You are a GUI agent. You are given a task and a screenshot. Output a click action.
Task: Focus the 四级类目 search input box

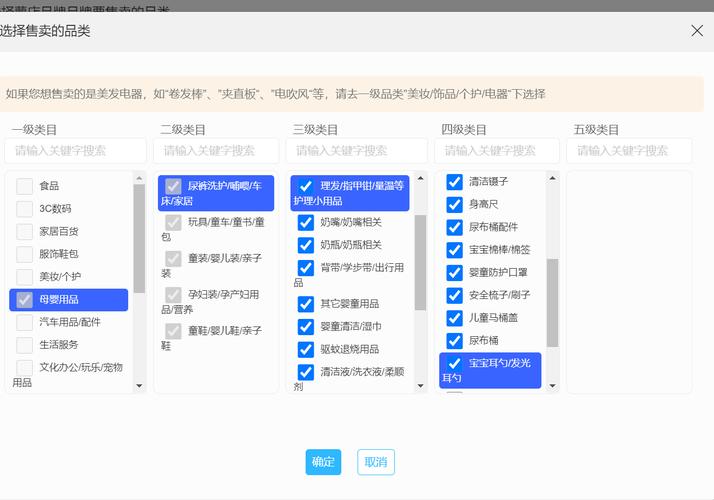(x=499, y=151)
